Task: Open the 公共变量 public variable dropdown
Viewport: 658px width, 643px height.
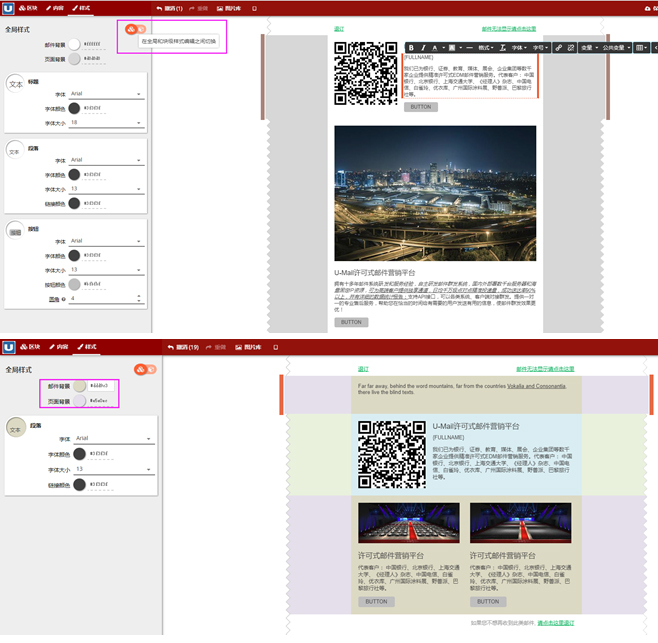Action: [616, 48]
